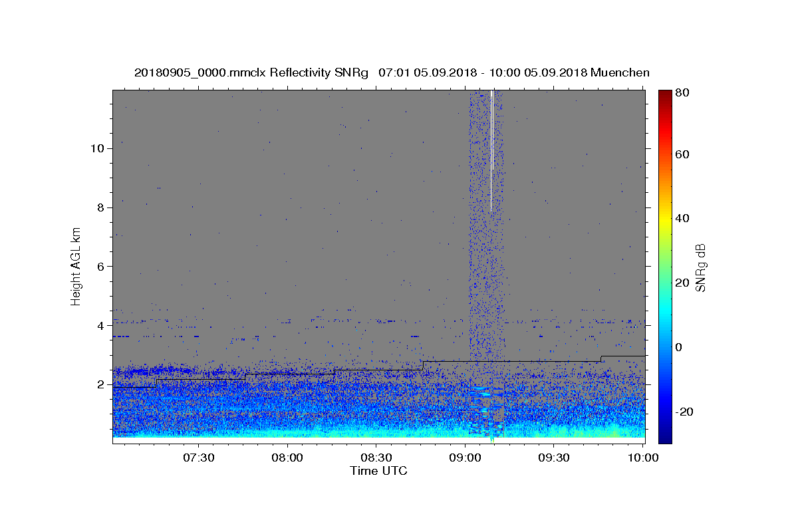Click the 'Time UTC' x-axis label
The image size is (798, 532).
[378, 471]
